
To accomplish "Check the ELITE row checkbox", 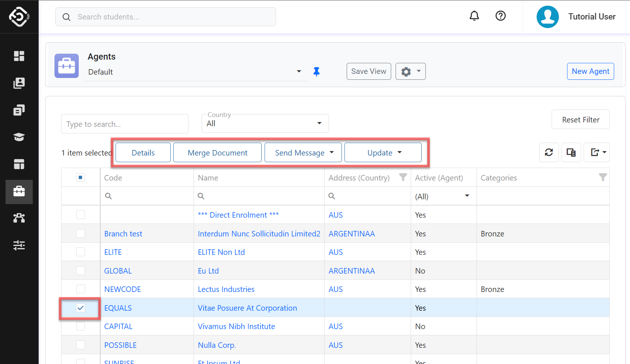I will click(81, 252).
